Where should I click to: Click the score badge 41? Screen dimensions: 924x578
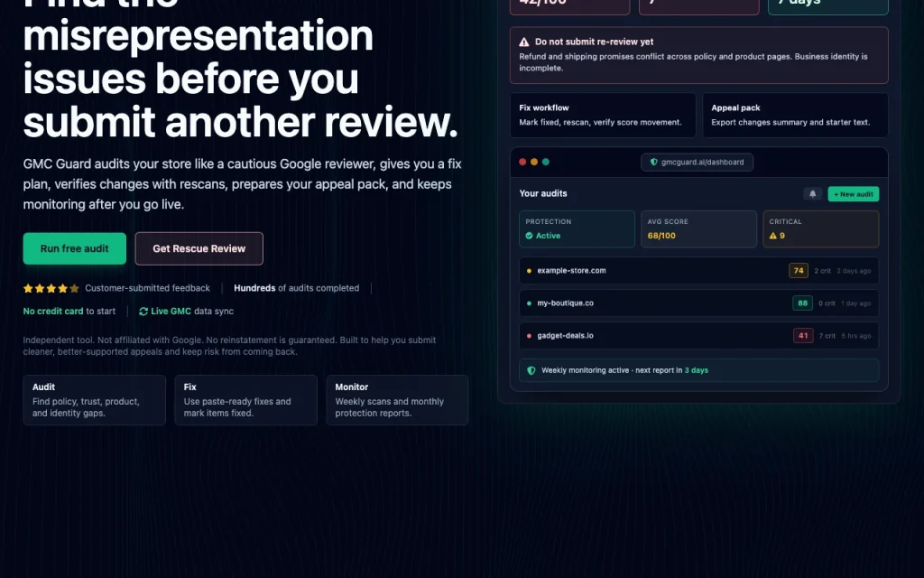[803, 336]
